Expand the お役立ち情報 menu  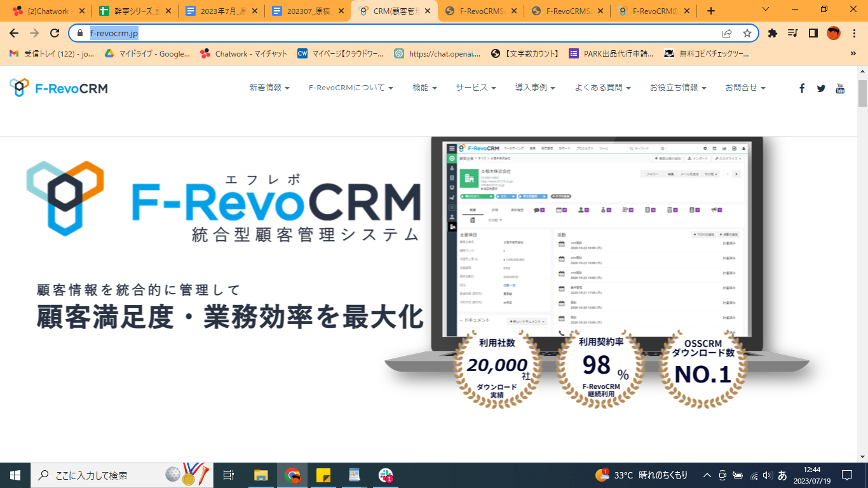pos(678,88)
